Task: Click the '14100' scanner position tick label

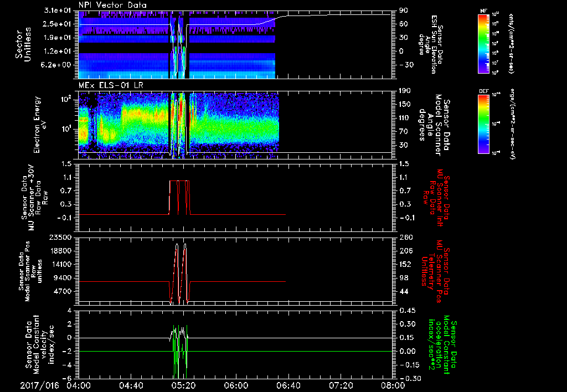Action: 61,264
